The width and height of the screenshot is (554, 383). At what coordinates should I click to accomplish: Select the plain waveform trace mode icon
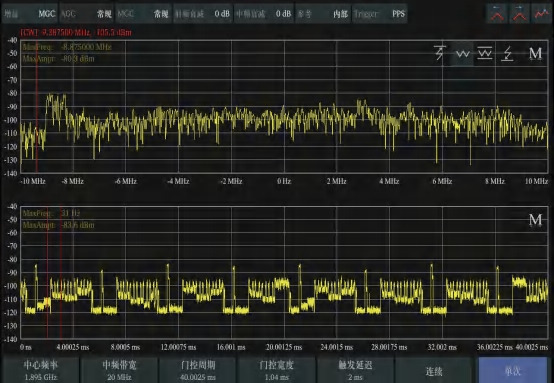(462, 53)
